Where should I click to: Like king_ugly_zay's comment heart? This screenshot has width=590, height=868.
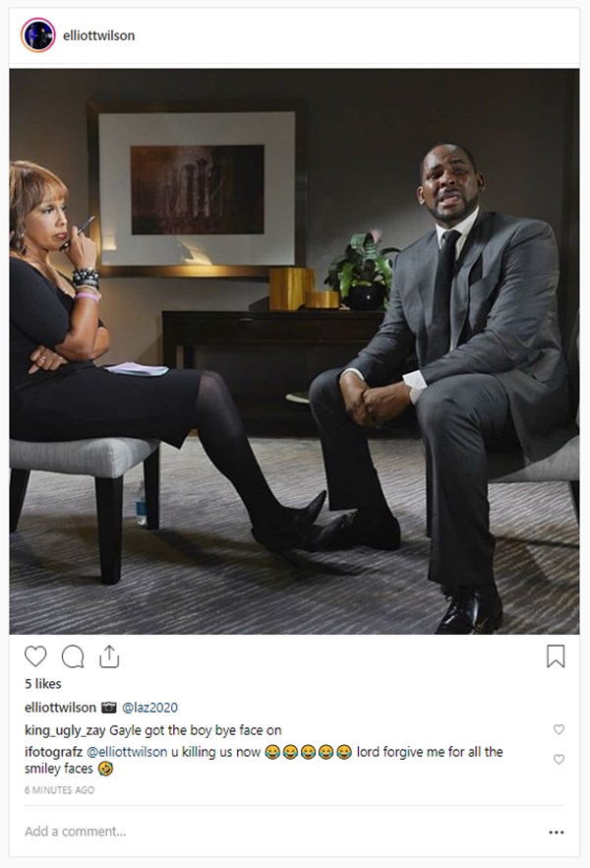560,729
